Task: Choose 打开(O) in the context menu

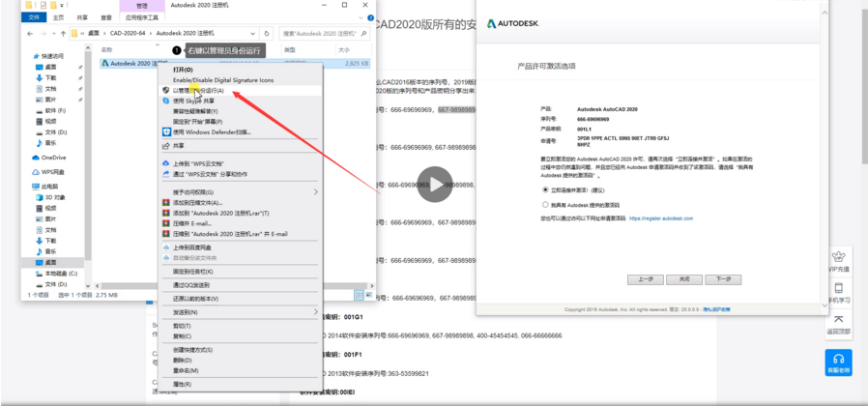Action: click(183, 70)
